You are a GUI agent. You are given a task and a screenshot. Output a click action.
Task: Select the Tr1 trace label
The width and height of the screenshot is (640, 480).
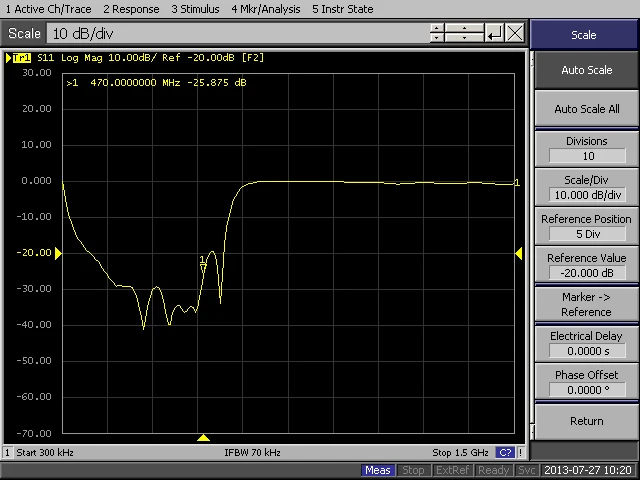pos(21,58)
